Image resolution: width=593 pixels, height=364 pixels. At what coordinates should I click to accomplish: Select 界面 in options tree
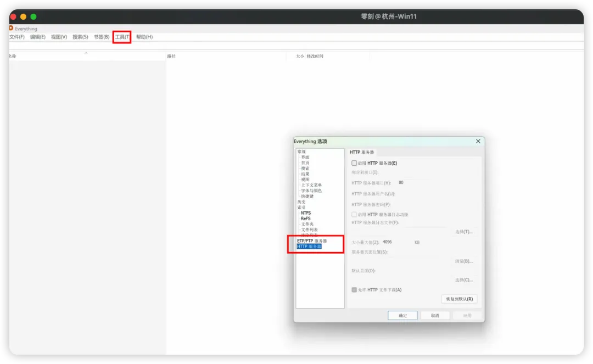pyautogui.click(x=305, y=157)
